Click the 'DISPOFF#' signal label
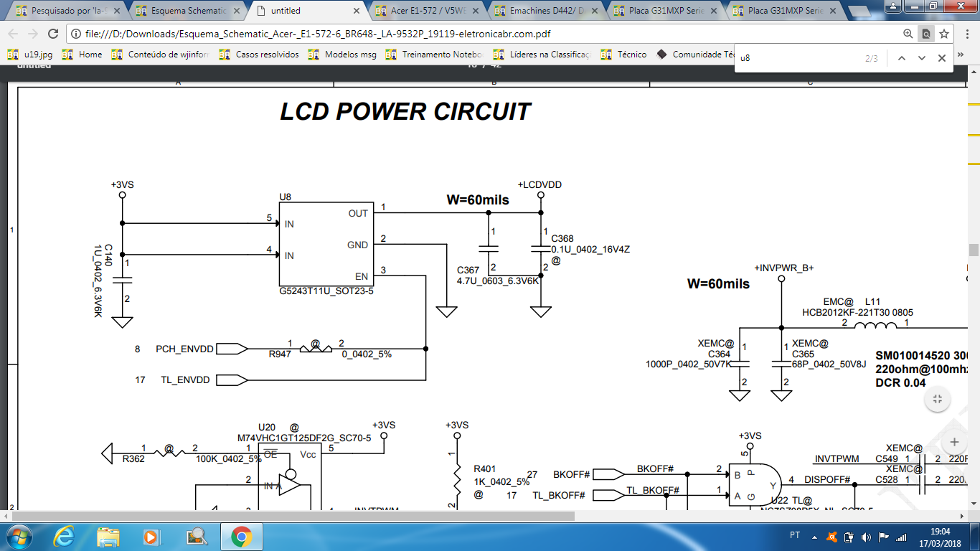Image resolution: width=980 pixels, height=551 pixels. pyautogui.click(x=827, y=479)
